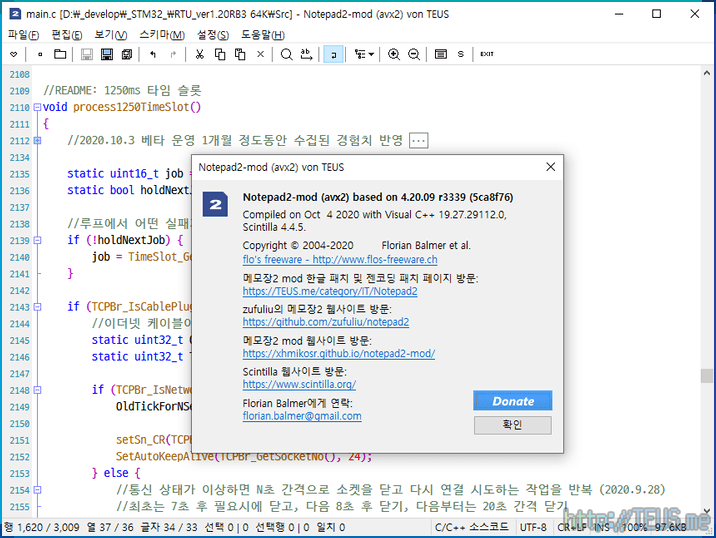The width and height of the screenshot is (716, 538).
Task: Click the favorites heart icon in toolbar
Action: 14,54
